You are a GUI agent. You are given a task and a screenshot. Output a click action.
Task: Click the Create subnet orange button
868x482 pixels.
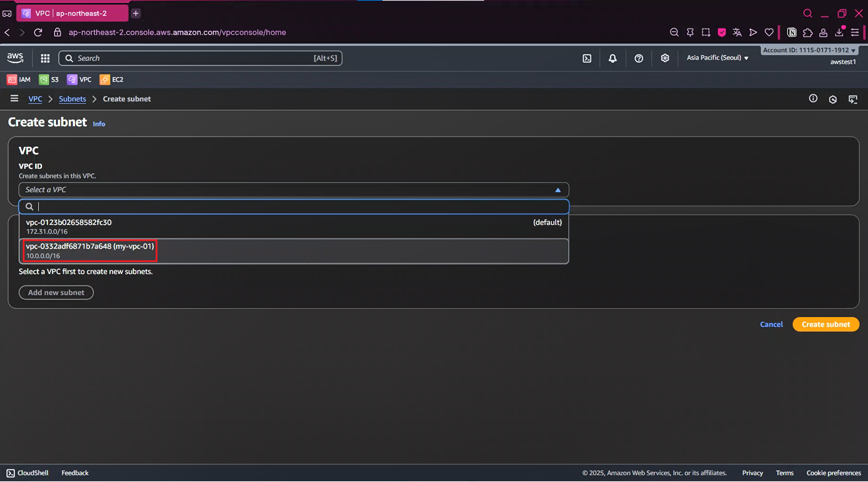tap(826, 324)
